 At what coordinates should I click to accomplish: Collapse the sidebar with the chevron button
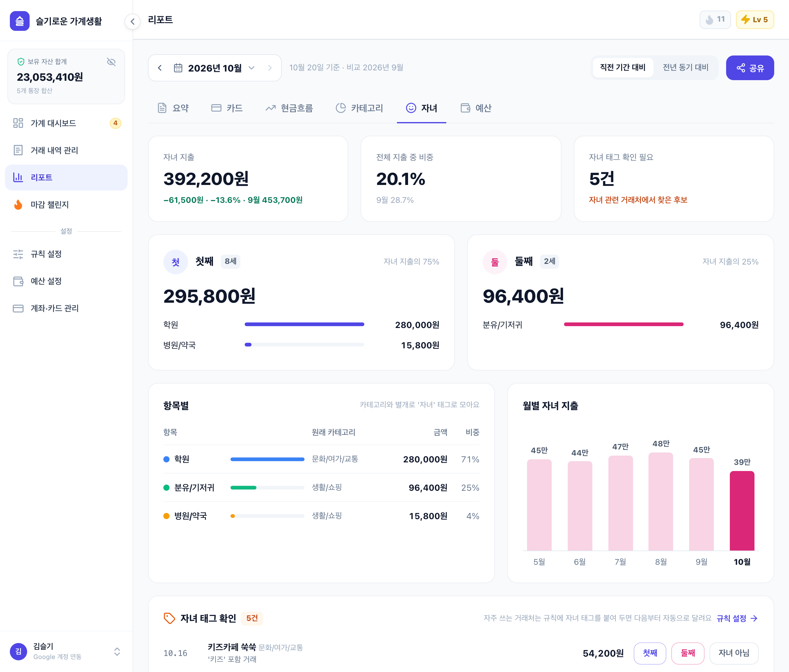point(133,22)
